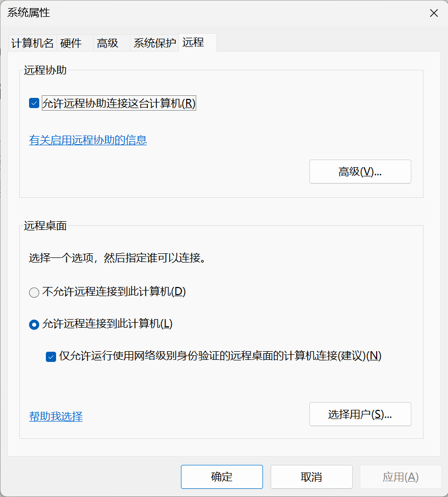Go to the 高级 tab
Image resolution: width=448 pixels, height=497 pixels.
[108, 43]
